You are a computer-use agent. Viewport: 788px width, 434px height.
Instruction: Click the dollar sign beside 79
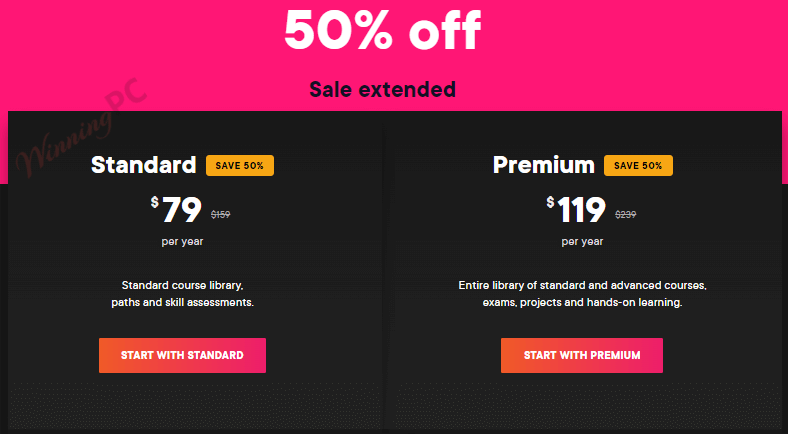click(x=155, y=202)
